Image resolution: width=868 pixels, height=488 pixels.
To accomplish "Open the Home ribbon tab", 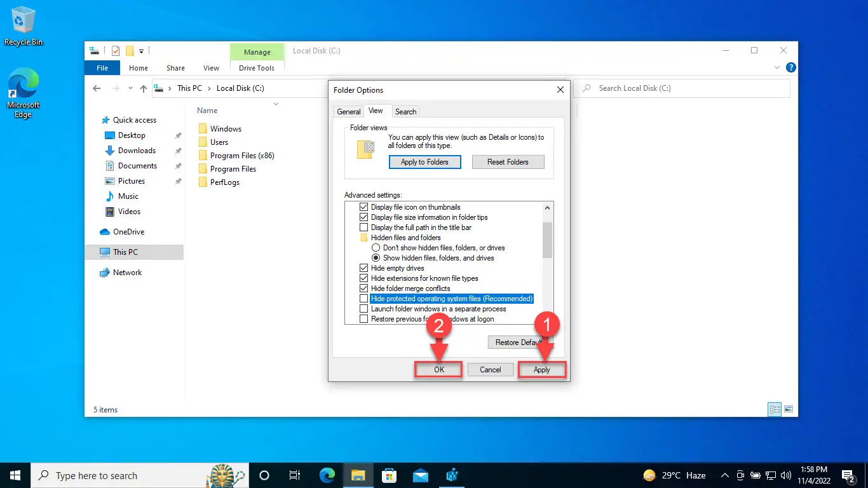I will coord(139,68).
